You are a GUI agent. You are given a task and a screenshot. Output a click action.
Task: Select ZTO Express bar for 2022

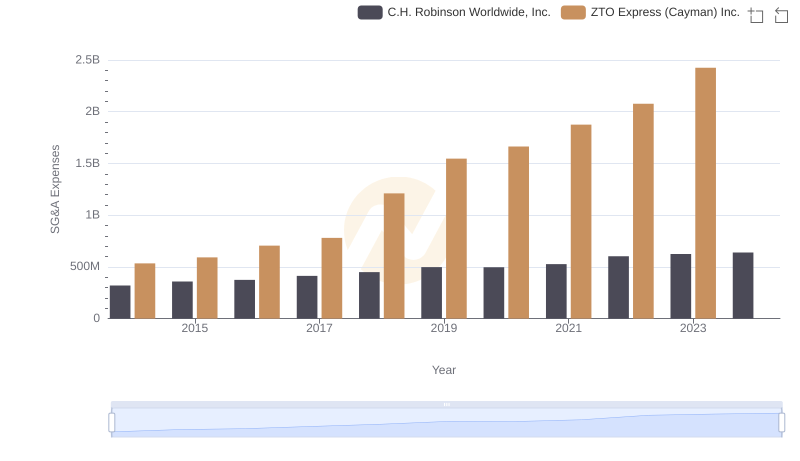643,211
